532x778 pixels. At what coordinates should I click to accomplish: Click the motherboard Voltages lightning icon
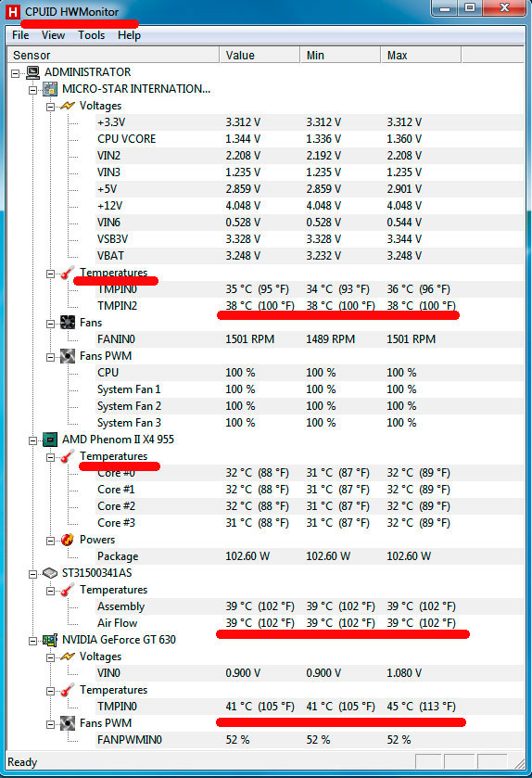tap(68, 106)
